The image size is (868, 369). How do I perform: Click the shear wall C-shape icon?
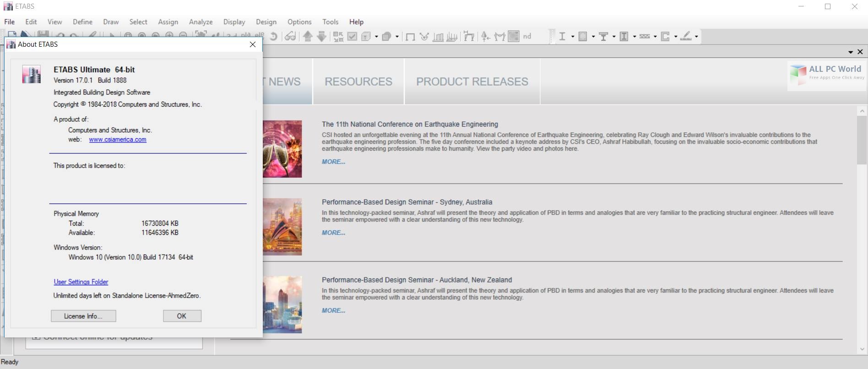pyautogui.click(x=666, y=37)
